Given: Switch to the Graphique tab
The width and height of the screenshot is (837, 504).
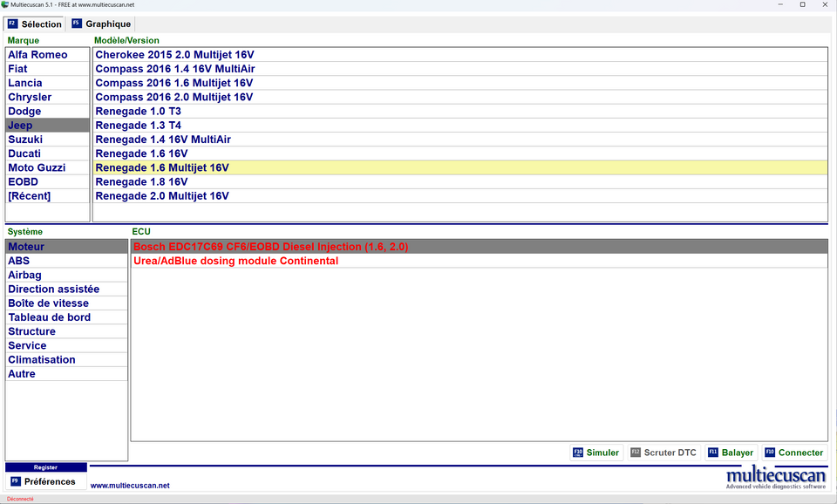Looking at the screenshot, I should tap(101, 24).
